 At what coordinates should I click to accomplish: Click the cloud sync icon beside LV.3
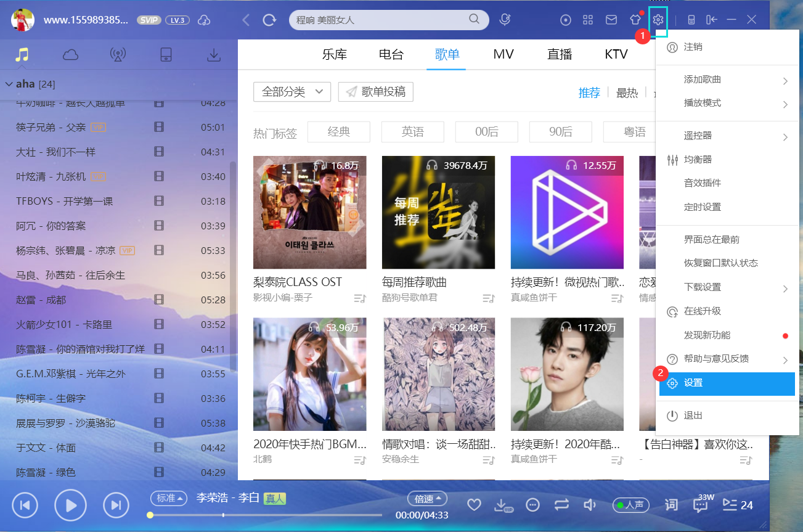[204, 20]
